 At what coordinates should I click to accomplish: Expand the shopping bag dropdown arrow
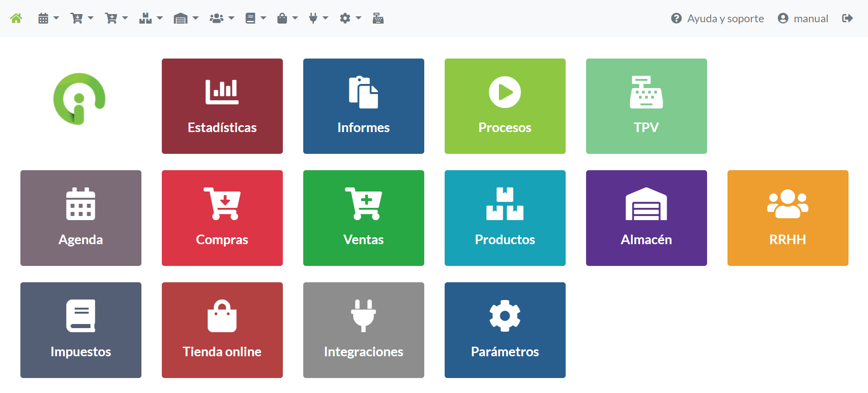click(x=295, y=18)
